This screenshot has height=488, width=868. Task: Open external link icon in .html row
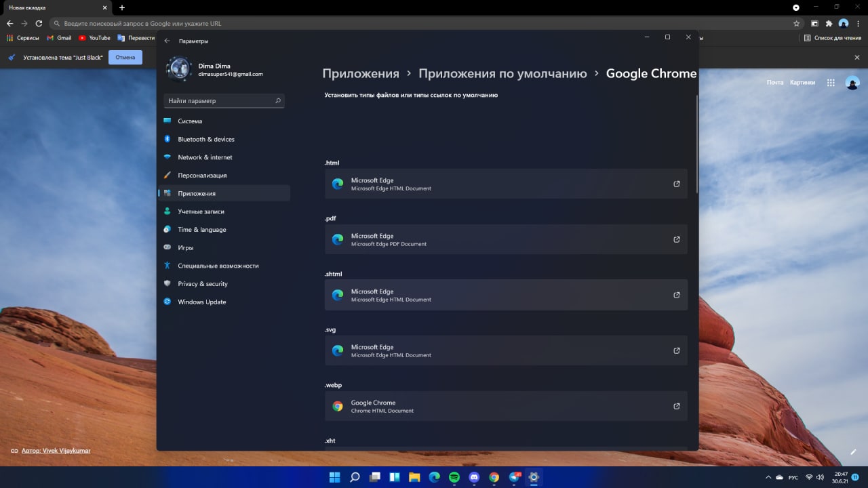click(x=676, y=184)
